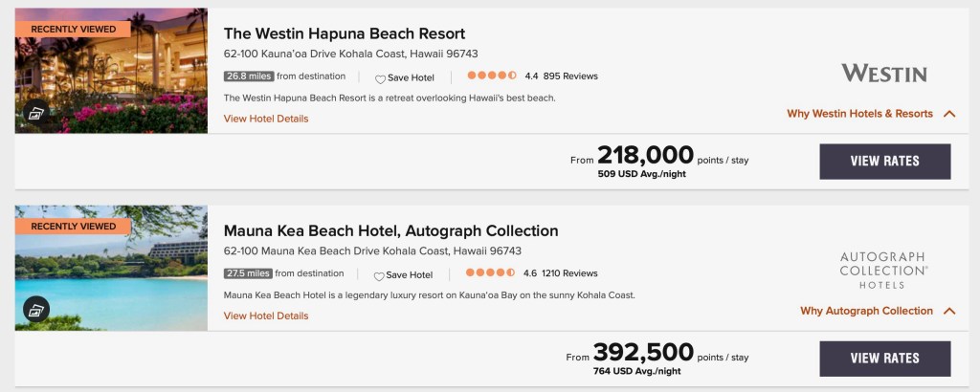Collapse Why Westin Hotels & Resorts section
The image size is (980, 392).
948,114
